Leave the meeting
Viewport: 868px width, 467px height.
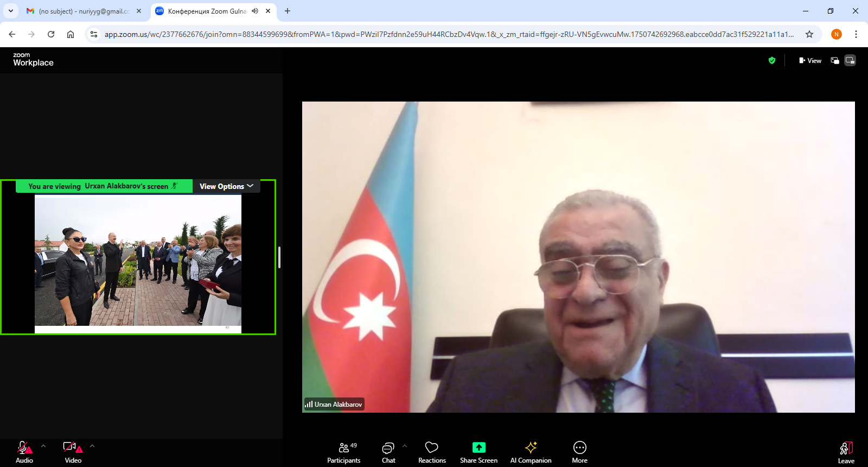(x=846, y=452)
